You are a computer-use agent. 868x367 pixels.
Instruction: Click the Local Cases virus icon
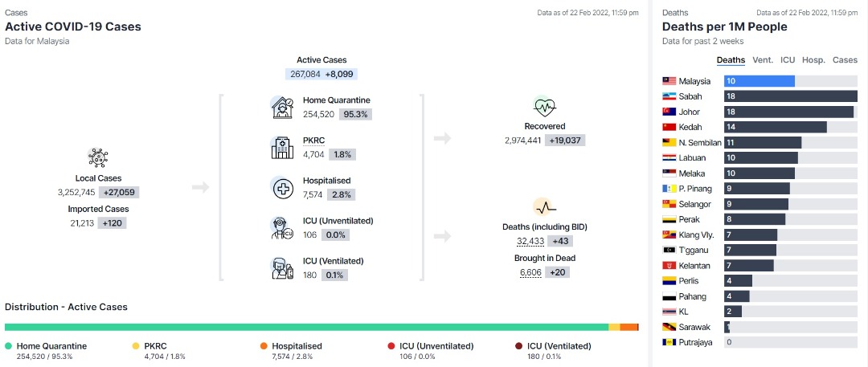(x=98, y=157)
